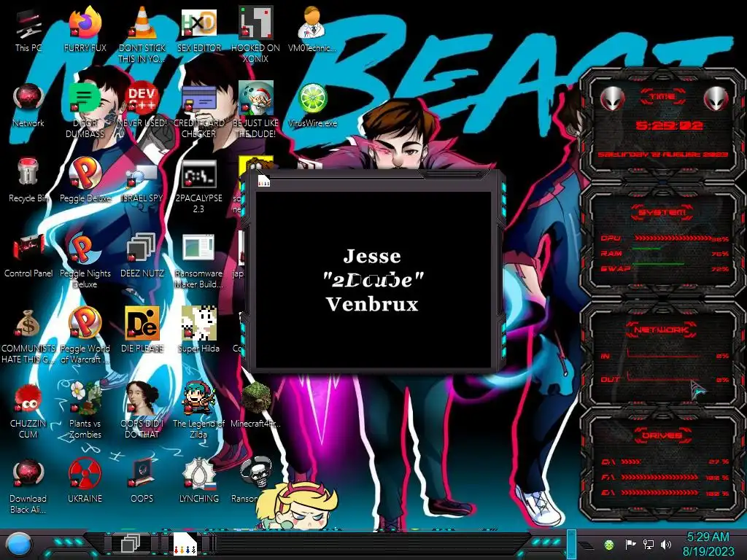Launch the FURRY FUX Firefox shortcut

85,22
